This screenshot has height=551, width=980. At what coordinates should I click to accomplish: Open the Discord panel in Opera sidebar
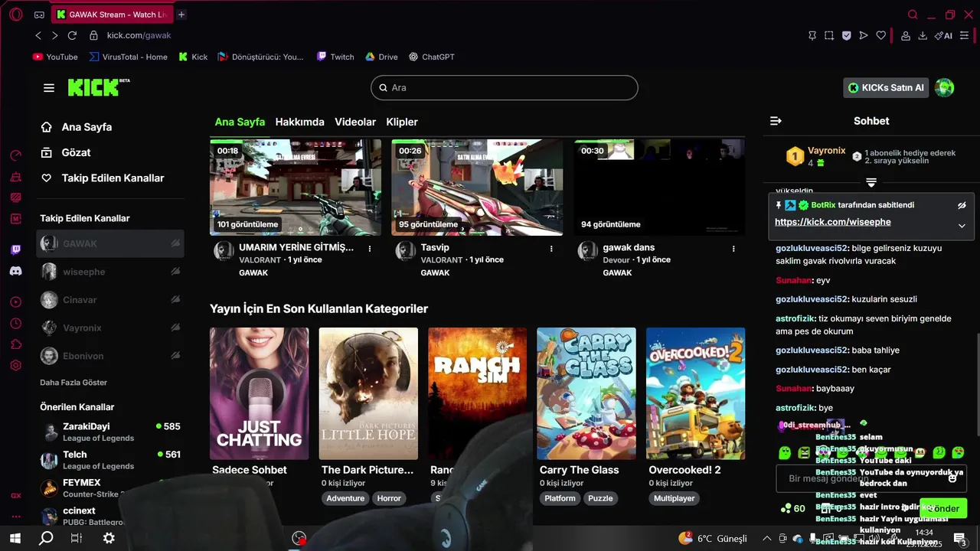coord(16,271)
